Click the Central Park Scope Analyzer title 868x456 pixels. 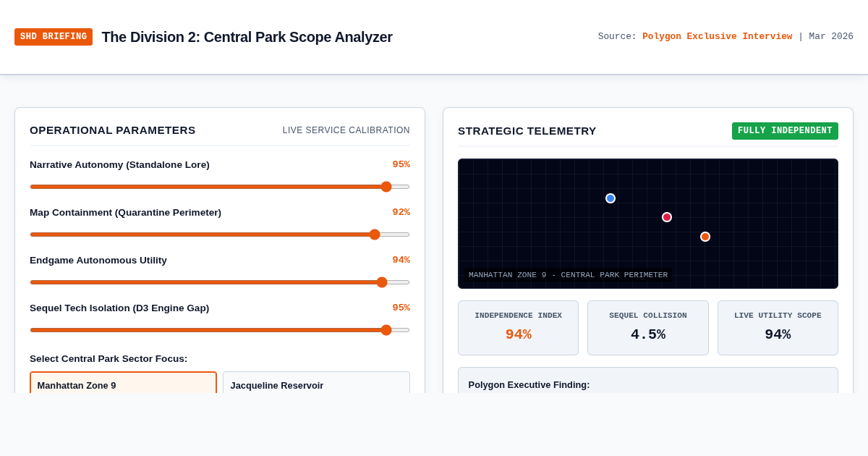click(x=247, y=37)
